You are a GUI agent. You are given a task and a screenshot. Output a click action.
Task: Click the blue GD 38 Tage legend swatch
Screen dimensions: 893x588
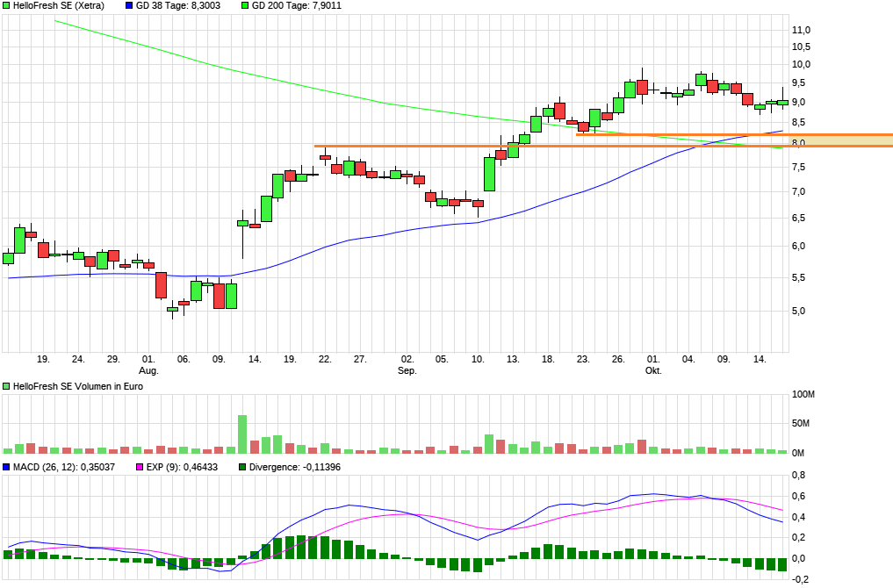(x=129, y=5)
